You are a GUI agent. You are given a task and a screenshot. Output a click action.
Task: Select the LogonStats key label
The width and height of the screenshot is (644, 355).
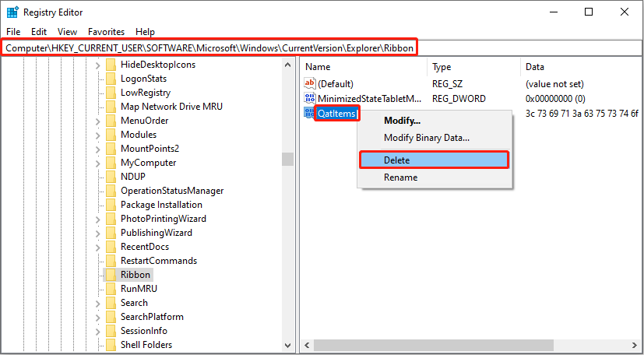pos(143,79)
